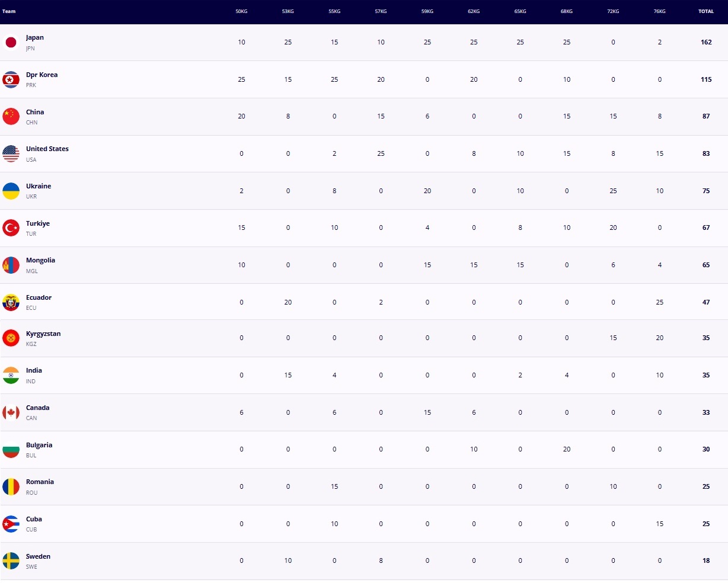Open the Romania team name link
This screenshot has width=728, height=583.
click(40, 482)
